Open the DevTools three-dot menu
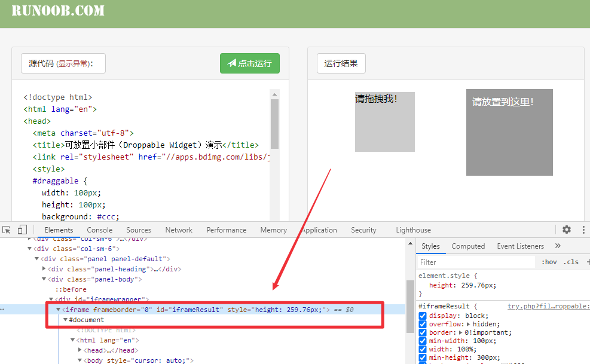 pos(583,229)
